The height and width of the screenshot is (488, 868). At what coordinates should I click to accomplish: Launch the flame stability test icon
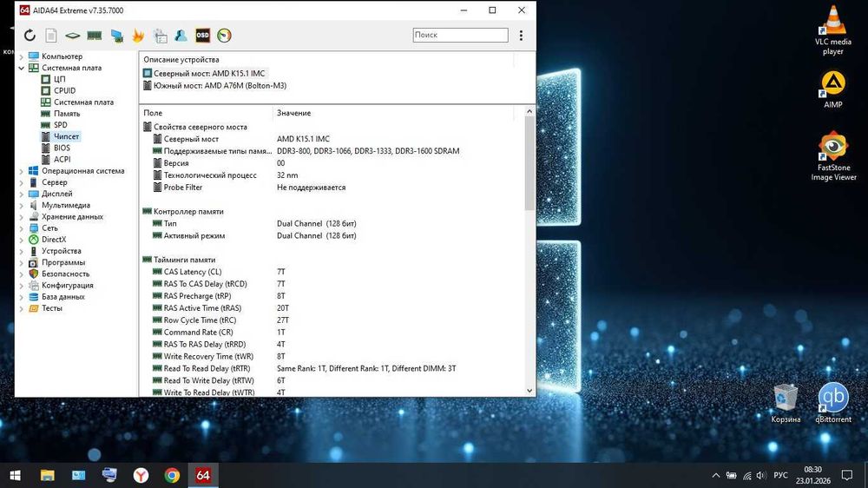pos(138,36)
